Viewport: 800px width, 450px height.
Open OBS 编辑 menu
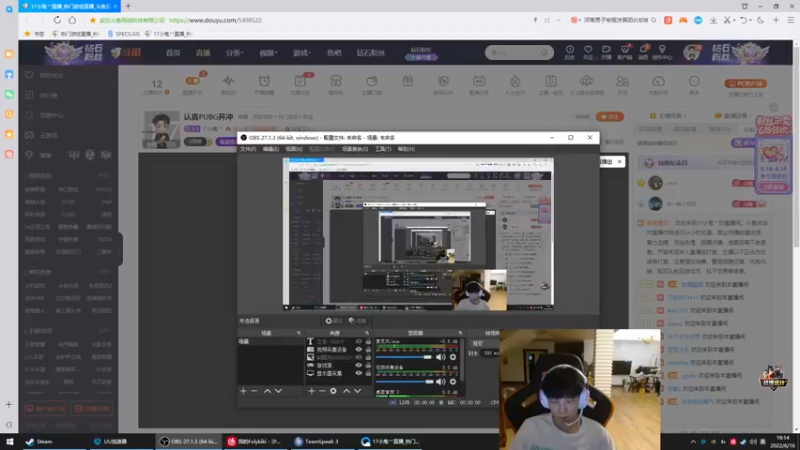tap(270, 149)
